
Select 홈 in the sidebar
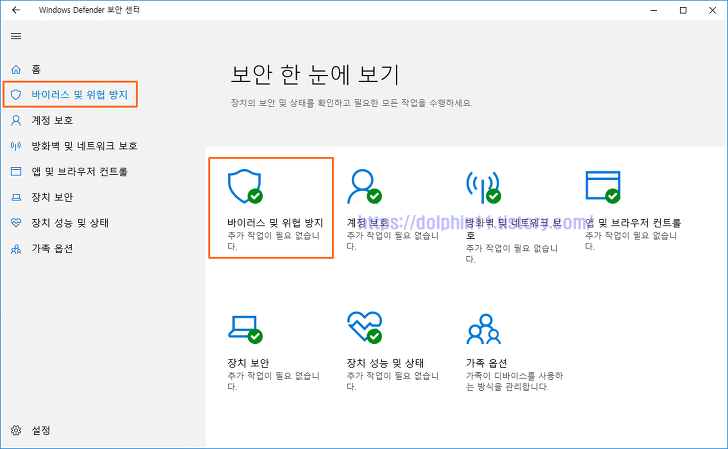coord(36,70)
